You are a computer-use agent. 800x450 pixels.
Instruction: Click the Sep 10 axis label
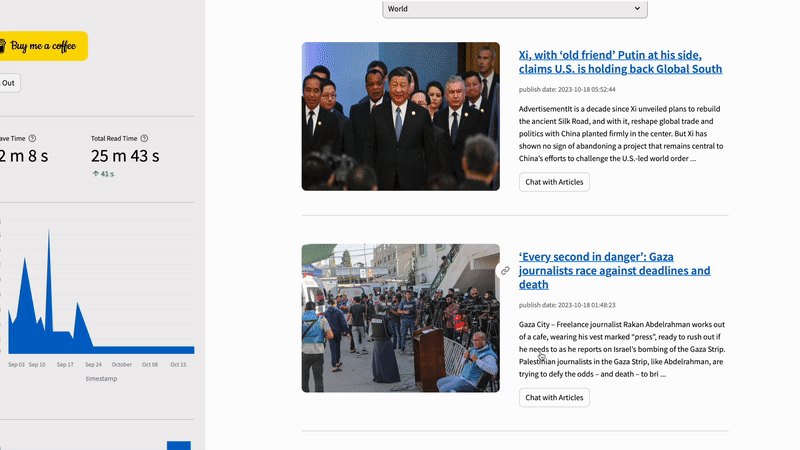(x=37, y=365)
